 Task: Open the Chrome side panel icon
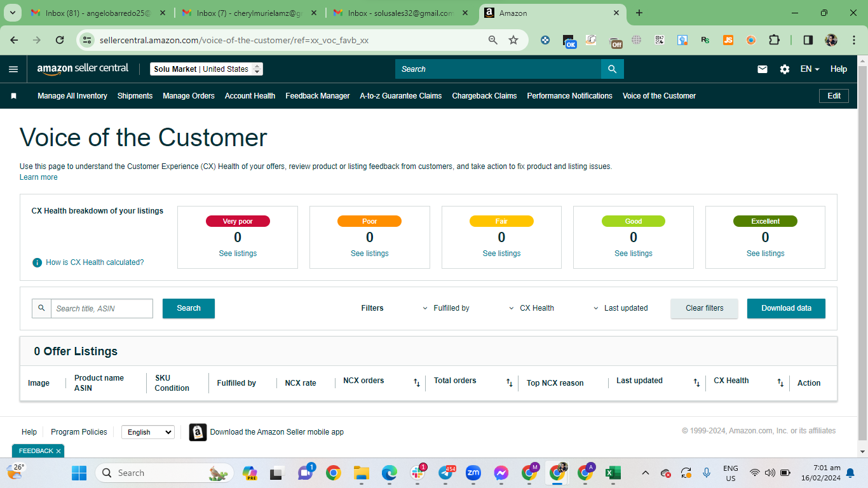[808, 40]
